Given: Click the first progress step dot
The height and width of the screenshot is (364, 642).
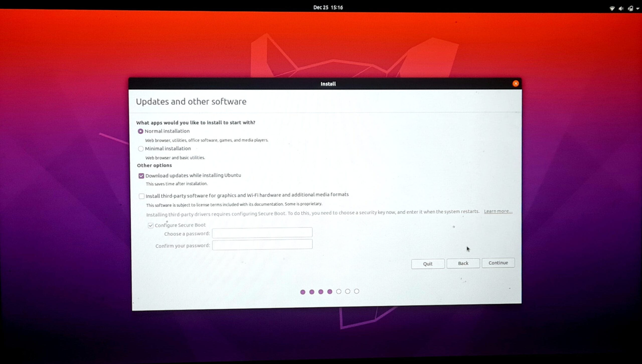Looking at the screenshot, I should click(x=303, y=292).
